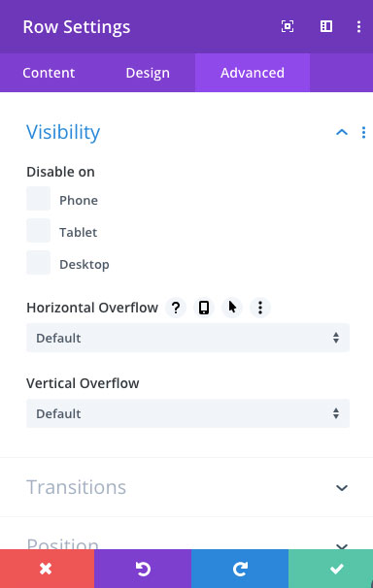Viewport: 373px width, 588px height.
Task: Check the Phone disable checkbox
Action: click(38, 198)
